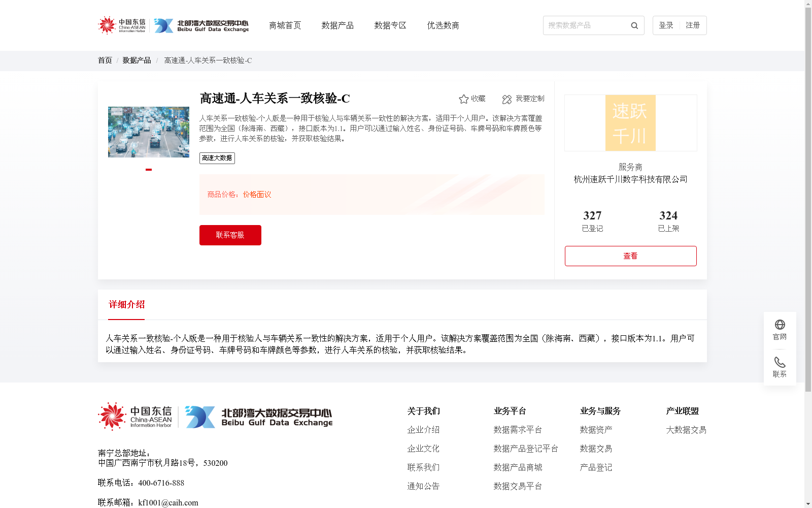Click 收藏 label text

pyautogui.click(x=478, y=99)
